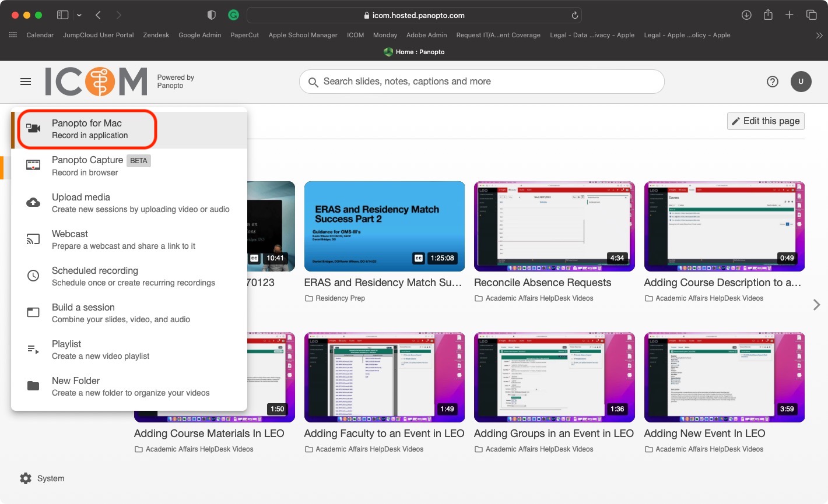
Task: Open ERAS and Residency Match title link
Action: click(x=383, y=283)
